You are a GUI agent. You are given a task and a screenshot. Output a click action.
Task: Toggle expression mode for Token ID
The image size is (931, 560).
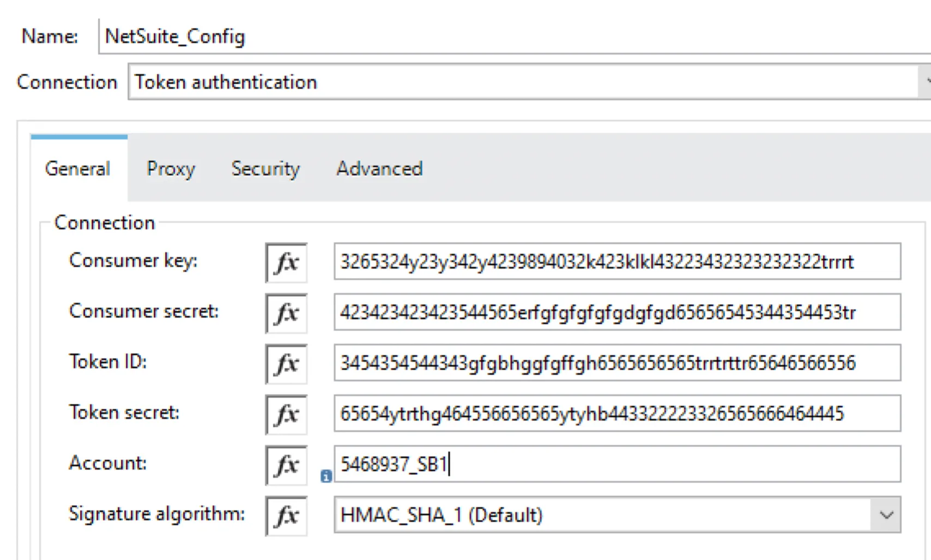click(287, 364)
